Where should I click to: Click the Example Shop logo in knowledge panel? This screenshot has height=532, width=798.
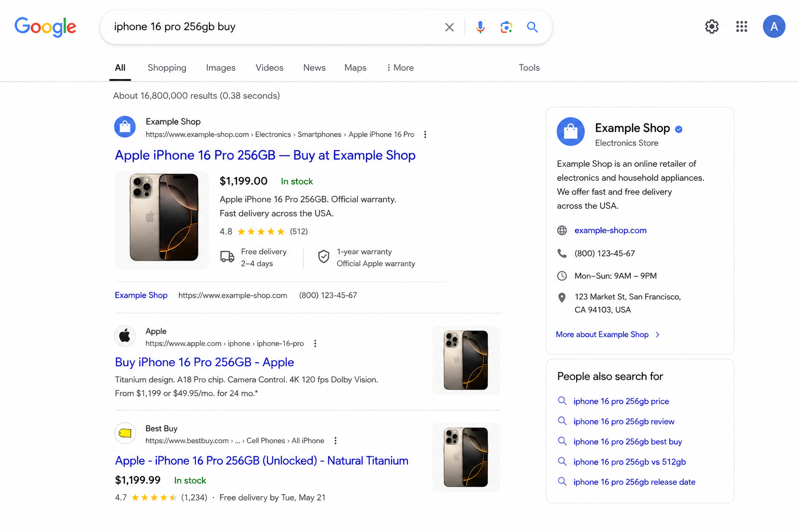(x=570, y=131)
